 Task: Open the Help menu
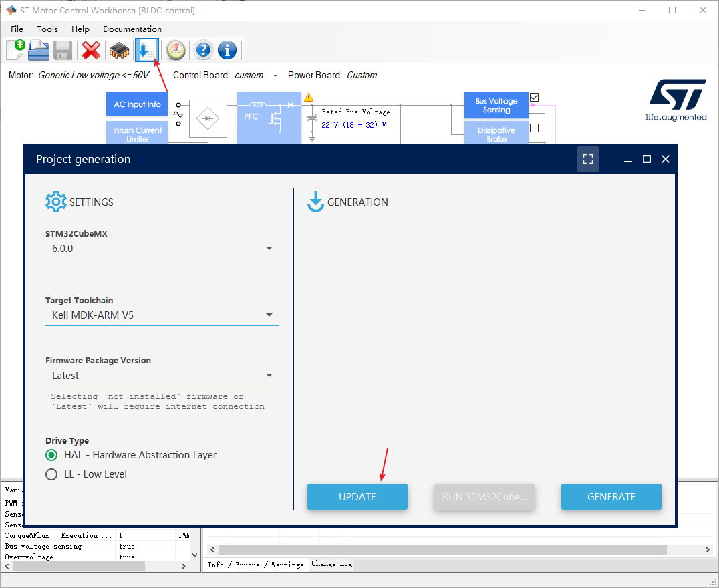coord(80,29)
